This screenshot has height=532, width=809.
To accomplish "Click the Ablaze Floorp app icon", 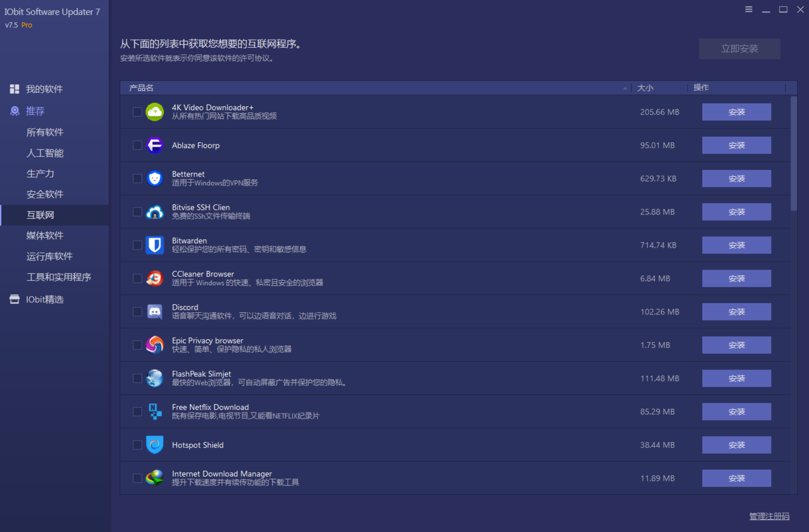I will pos(155,145).
